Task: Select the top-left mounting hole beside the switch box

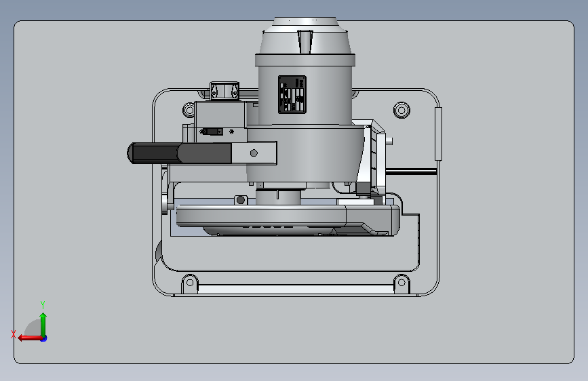Action: click(x=189, y=111)
